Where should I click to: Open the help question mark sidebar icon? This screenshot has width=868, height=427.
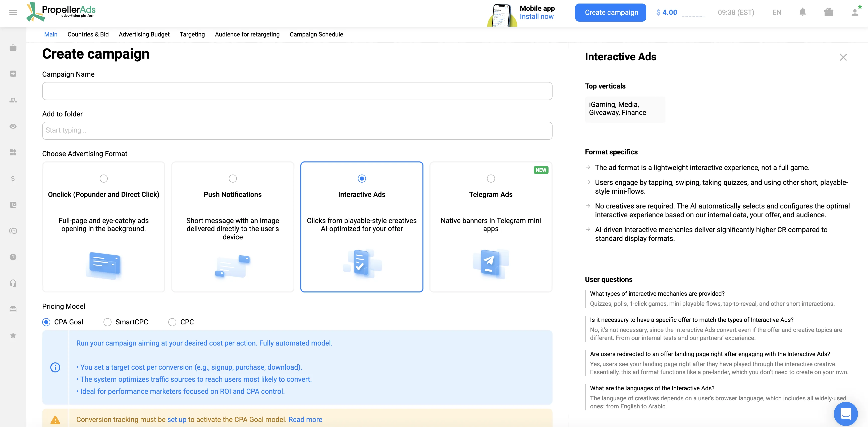click(13, 257)
